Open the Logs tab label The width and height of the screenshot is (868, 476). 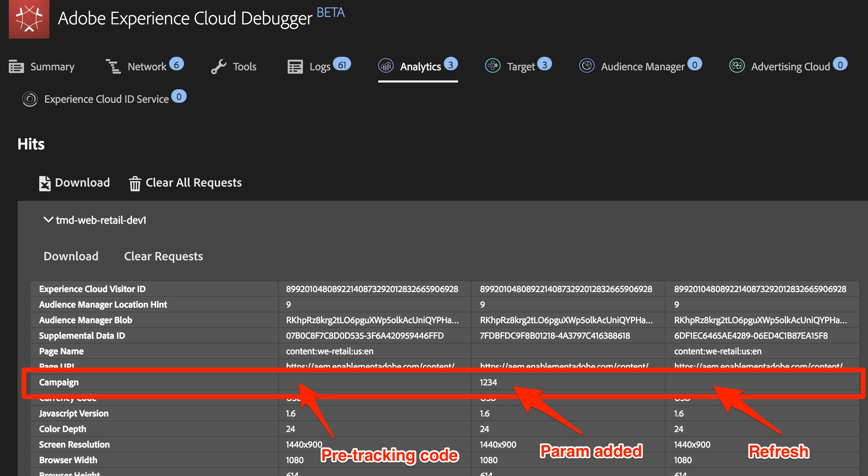coord(320,67)
